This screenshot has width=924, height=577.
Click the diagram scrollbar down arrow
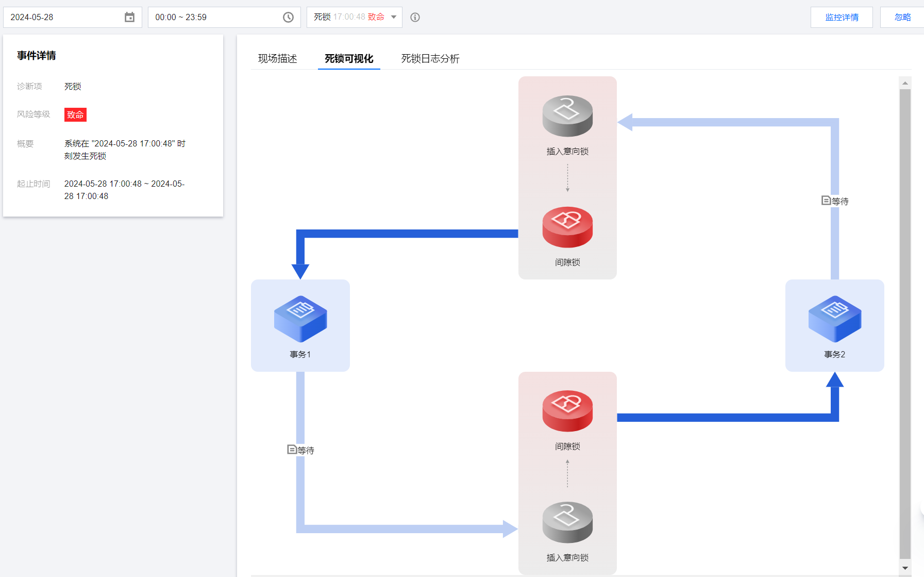(x=905, y=568)
